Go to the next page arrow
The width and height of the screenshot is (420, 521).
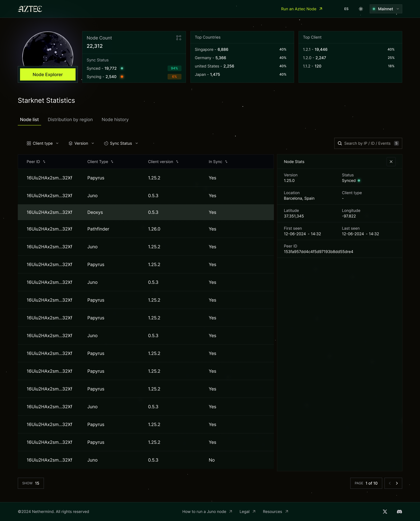[397, 483]
